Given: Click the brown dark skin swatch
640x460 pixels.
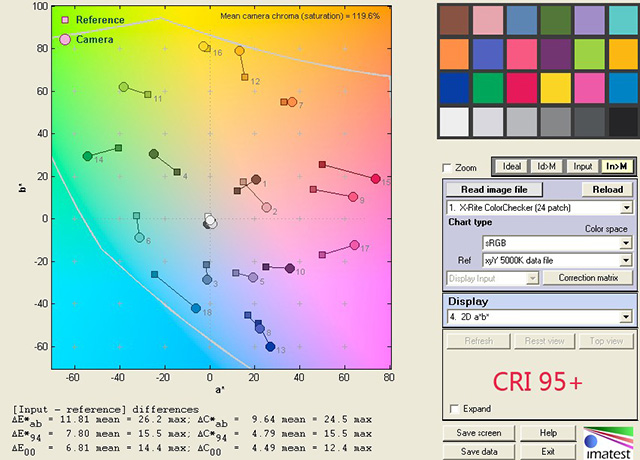Looking at the screenshot, I should 454,20.
